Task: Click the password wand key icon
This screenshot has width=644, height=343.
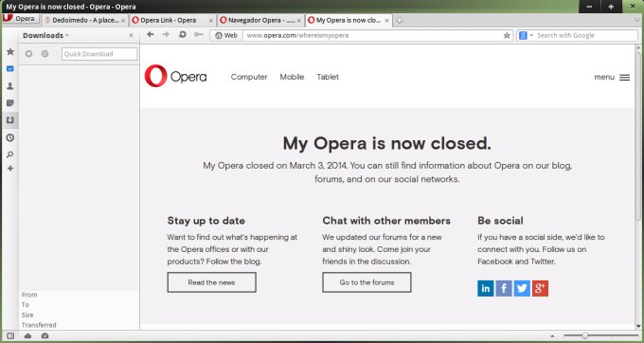Action: (198, 34)
